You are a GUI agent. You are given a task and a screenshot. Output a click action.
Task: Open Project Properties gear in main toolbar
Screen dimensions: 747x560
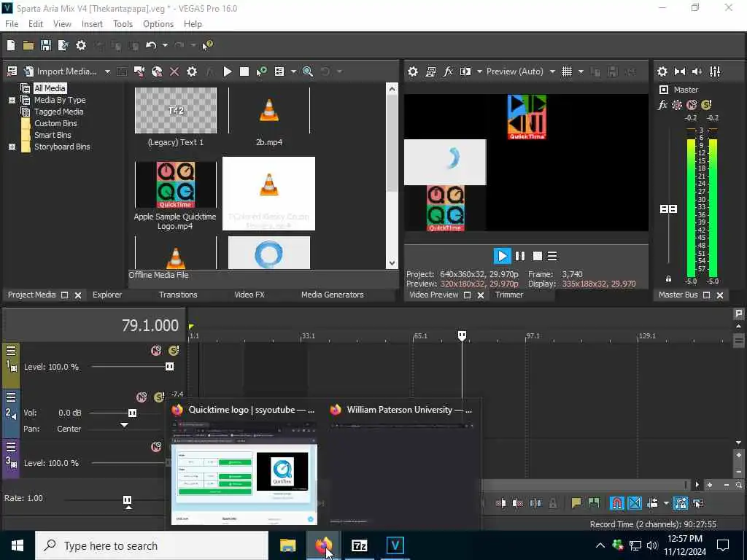pos(81,45)
